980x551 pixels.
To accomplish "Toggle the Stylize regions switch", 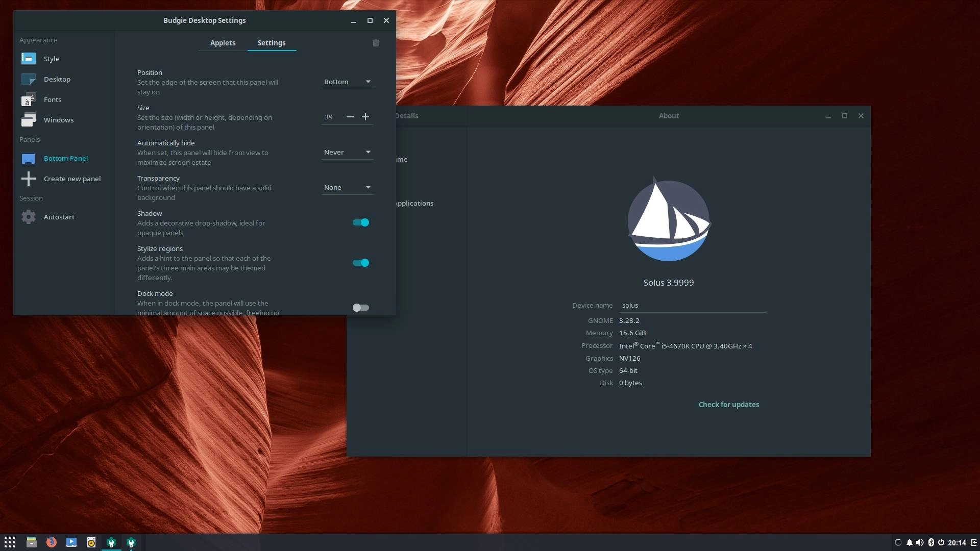I will coord(361,263).
